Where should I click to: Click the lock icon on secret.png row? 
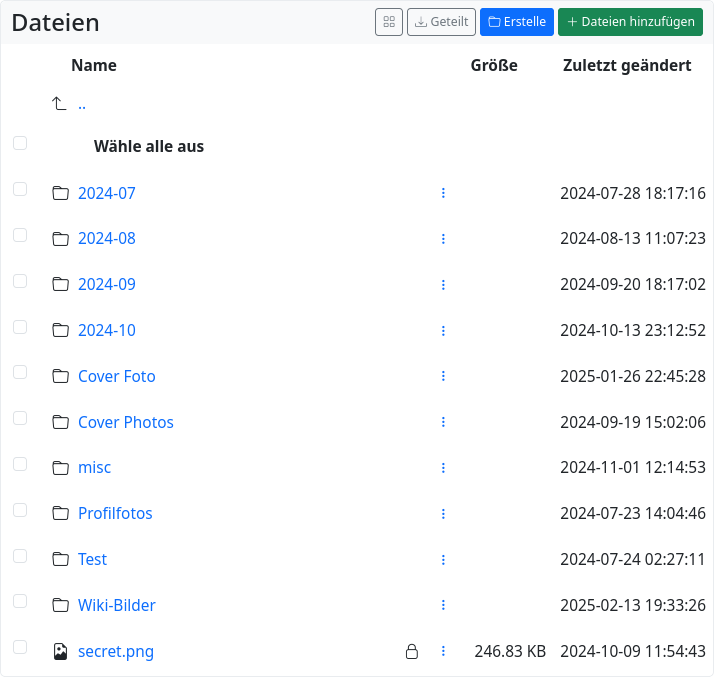pyautogui.click(x=412, y=652)
